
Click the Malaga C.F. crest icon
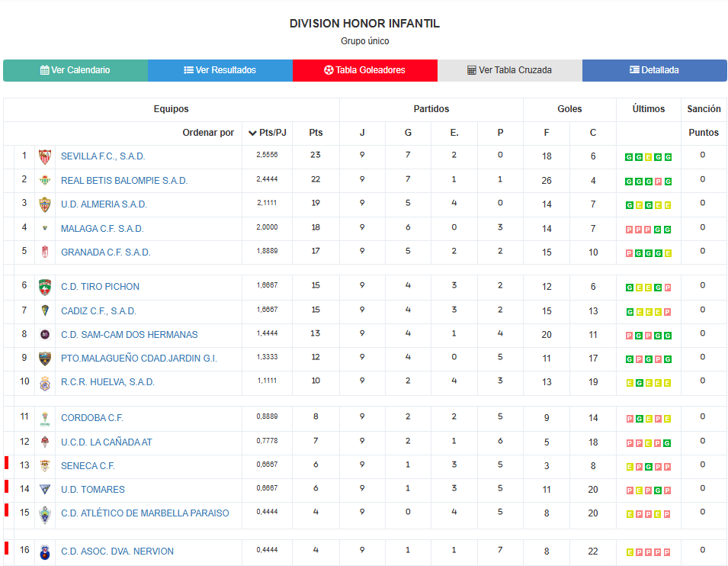45,228
